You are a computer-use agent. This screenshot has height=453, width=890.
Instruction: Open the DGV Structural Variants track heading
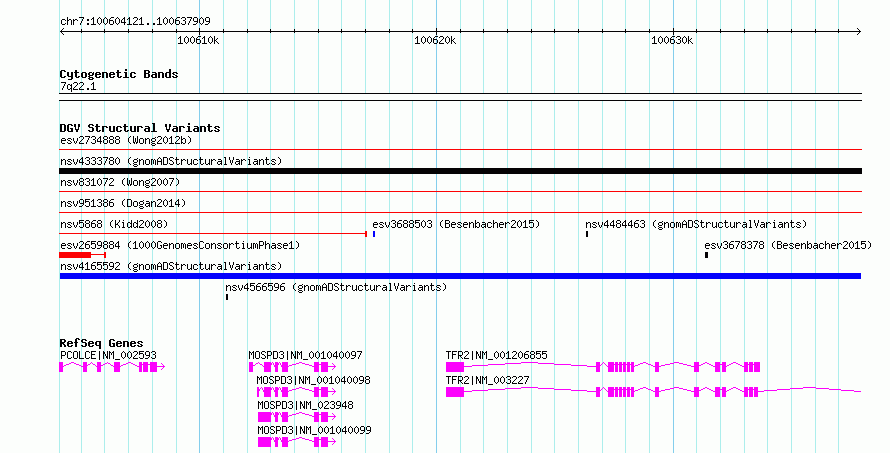point(140,128)
